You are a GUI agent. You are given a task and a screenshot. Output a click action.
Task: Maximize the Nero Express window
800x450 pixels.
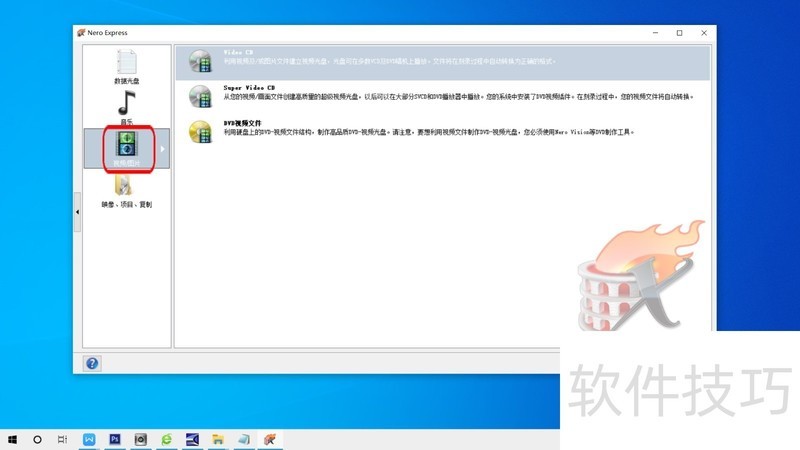coord(679,32)
